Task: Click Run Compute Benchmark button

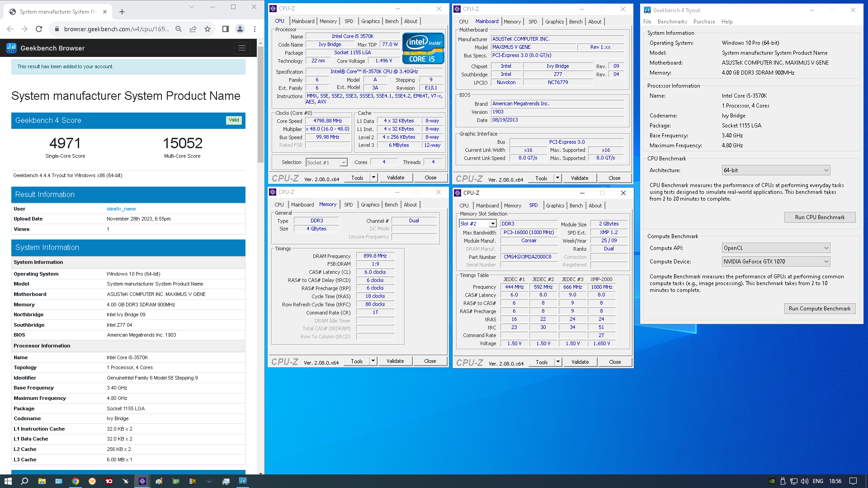Action: point(820,309)
